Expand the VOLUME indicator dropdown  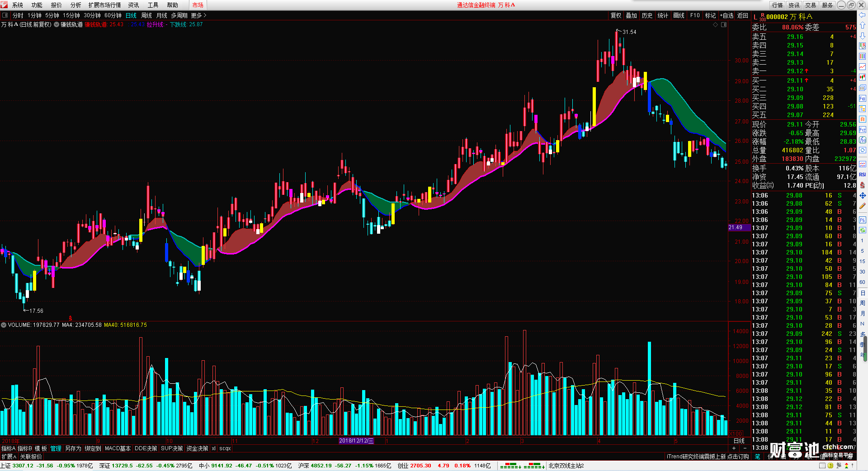(x=4, y=325)
